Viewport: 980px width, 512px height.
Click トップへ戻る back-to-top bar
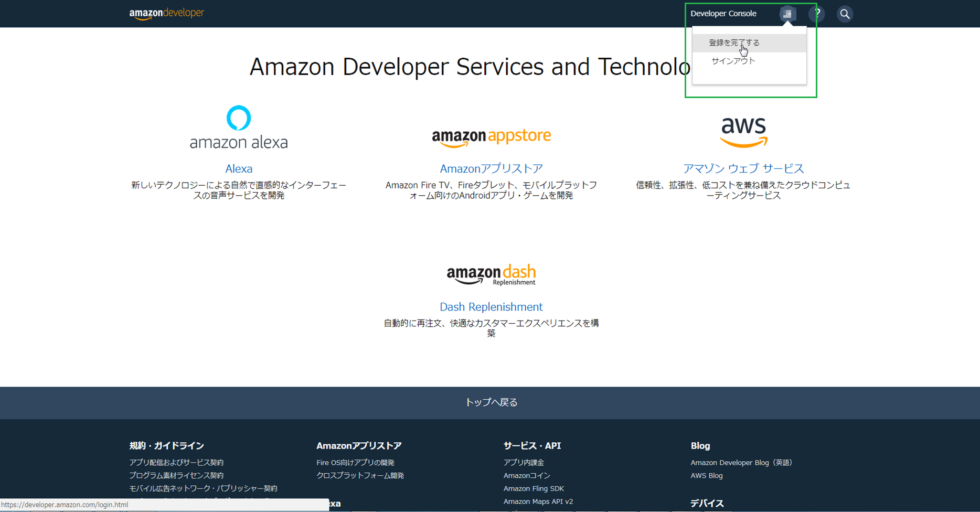[490, 402]
